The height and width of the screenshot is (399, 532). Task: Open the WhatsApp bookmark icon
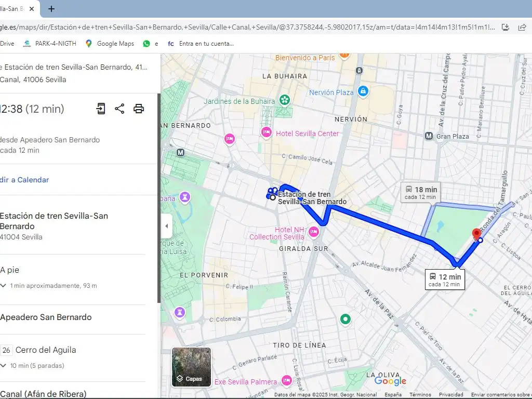pyautogui.click(x=147, y=44)
